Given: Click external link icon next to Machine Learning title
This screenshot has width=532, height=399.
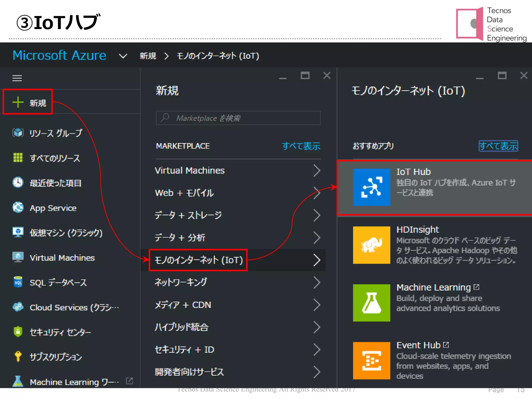Looking at the screenshot, I should point(476,287).
